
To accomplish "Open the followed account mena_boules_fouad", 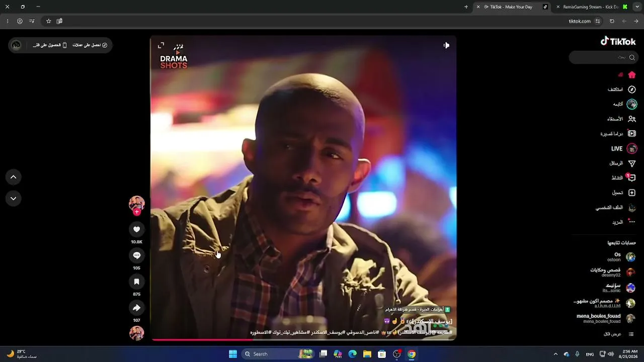I will coord(606,318).
